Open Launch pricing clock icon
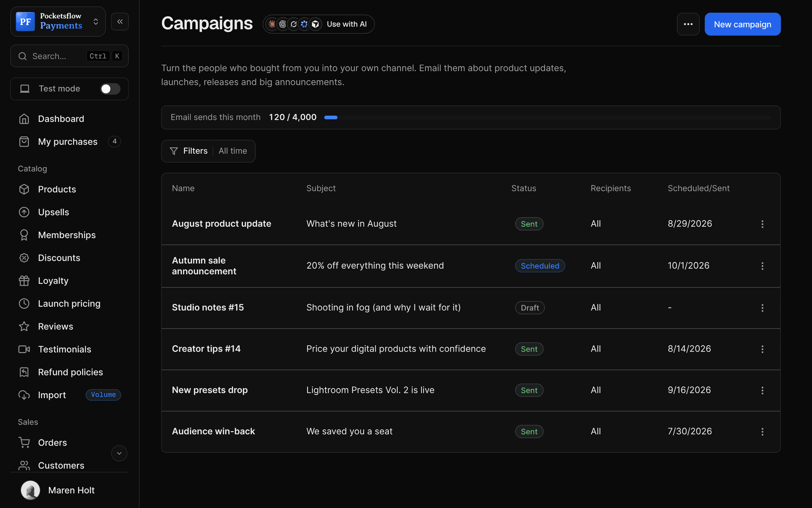Screen dimensions: 812x508 pyautogui.click(x=24, y=304)
